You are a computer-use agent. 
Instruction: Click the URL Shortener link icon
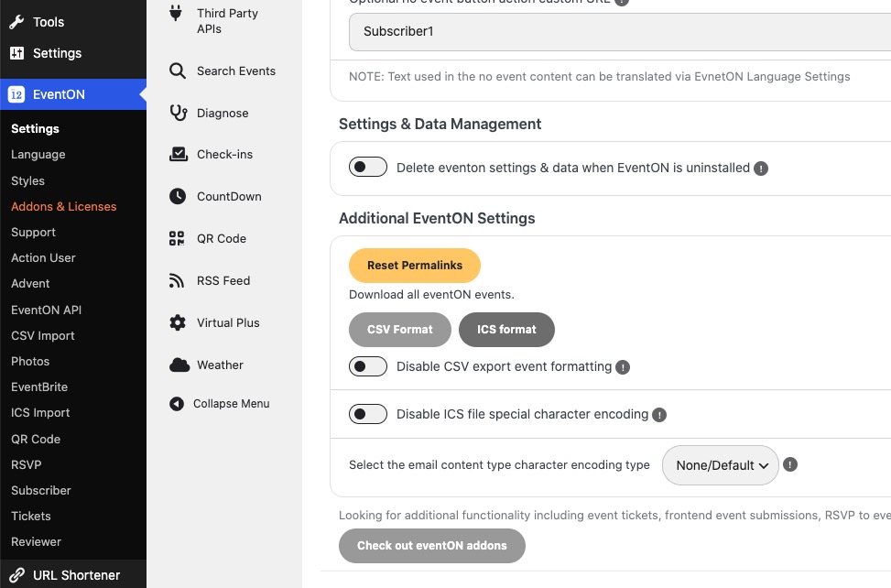[16, 575]
